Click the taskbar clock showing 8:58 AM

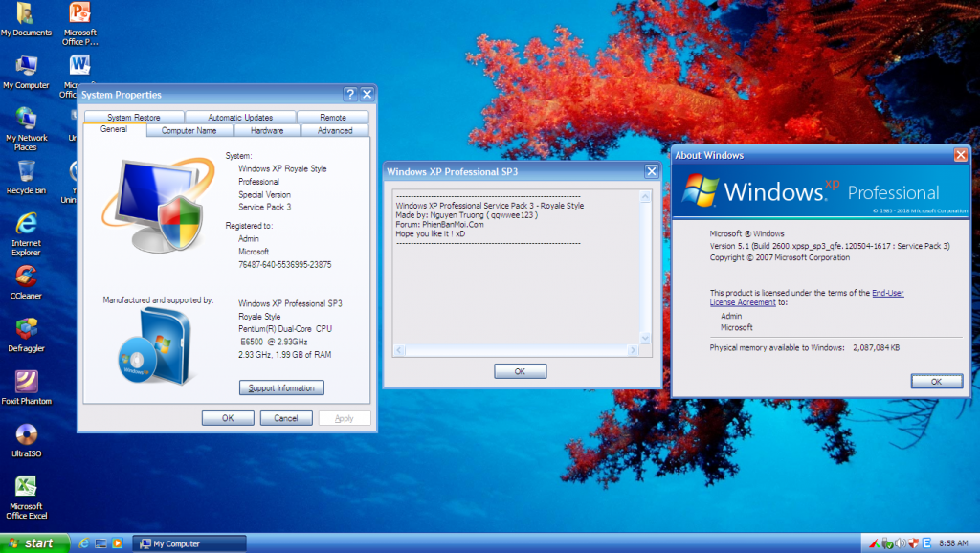click(953, 543)
